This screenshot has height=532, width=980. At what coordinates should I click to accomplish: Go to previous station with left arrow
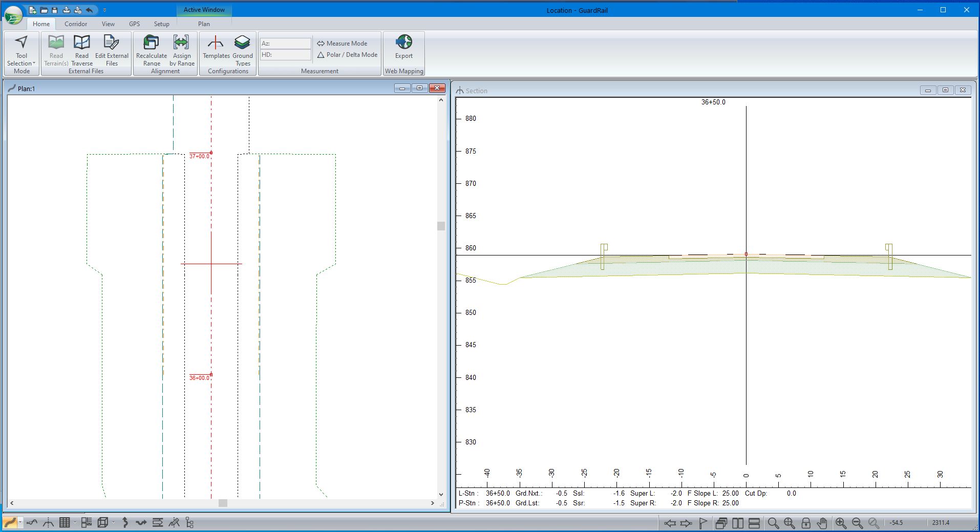tap(670, 523)
